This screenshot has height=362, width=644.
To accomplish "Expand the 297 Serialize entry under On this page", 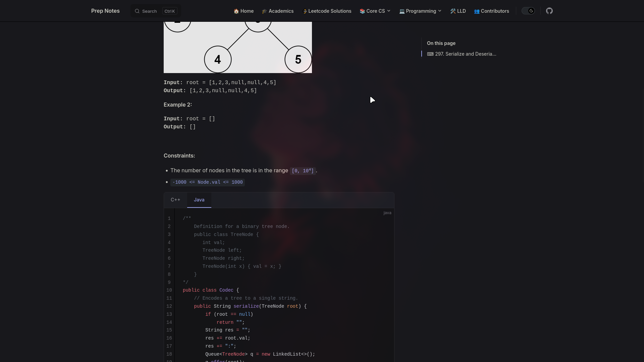I will (466, 54).
